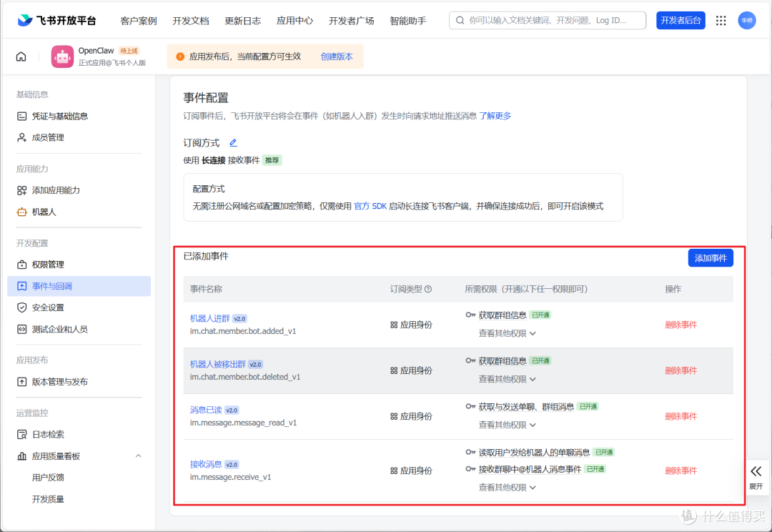Click the 待上线 status tag

point(129,51)
